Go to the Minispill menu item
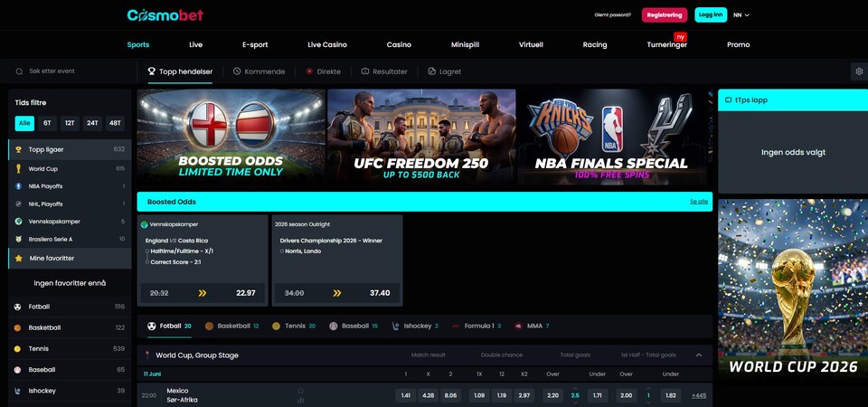This screenshot has height=407, width=868. tap(465, 45)
